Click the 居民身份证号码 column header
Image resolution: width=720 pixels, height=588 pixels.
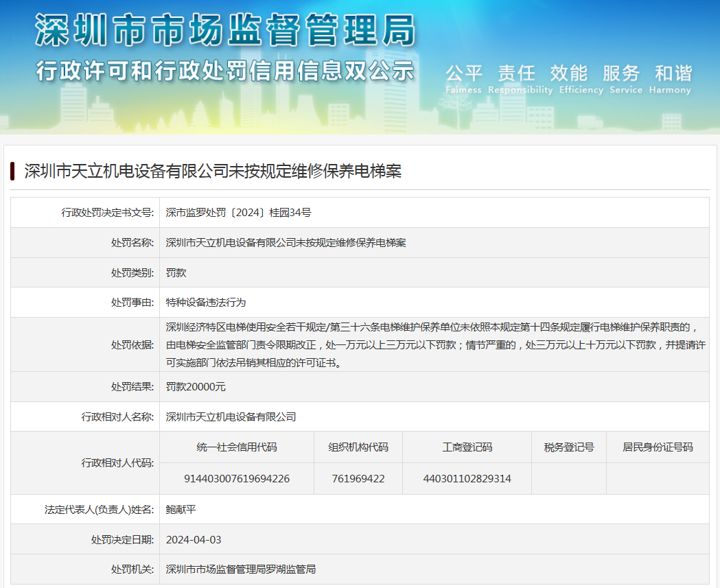pos(658,447)
